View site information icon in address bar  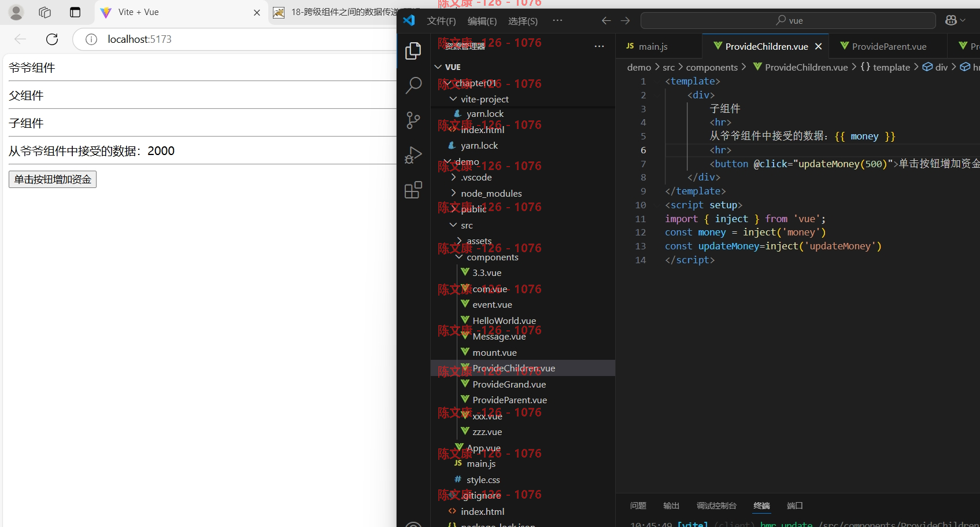click(x=91, y=39)
